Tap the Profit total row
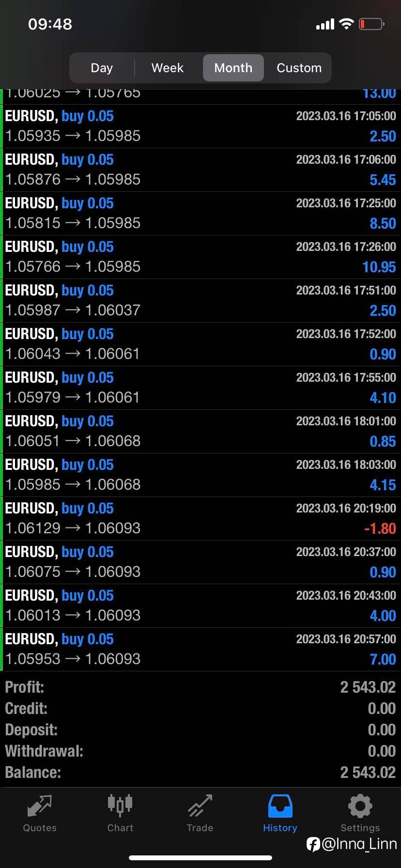This screenshot has width=401, height=868. 200,687
